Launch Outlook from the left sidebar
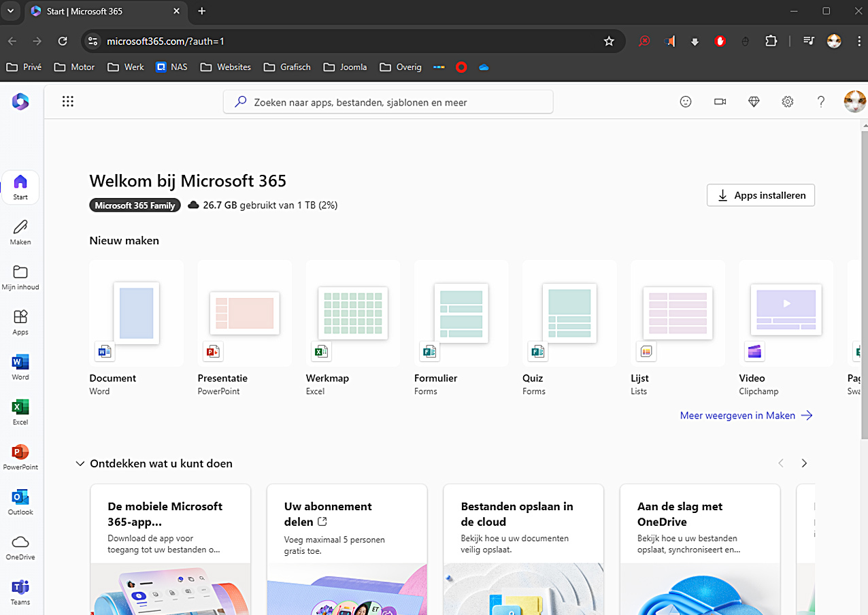Viewport: 868px width, 615px height. click(x=20, y=501)
